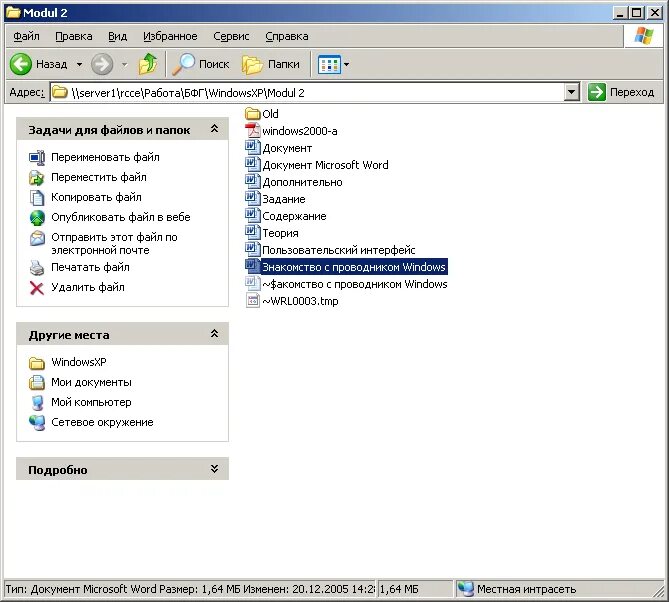Click the red X Удалить файл icon
The height and width of the screenshot is (602, 669).
tap(37, 288)
